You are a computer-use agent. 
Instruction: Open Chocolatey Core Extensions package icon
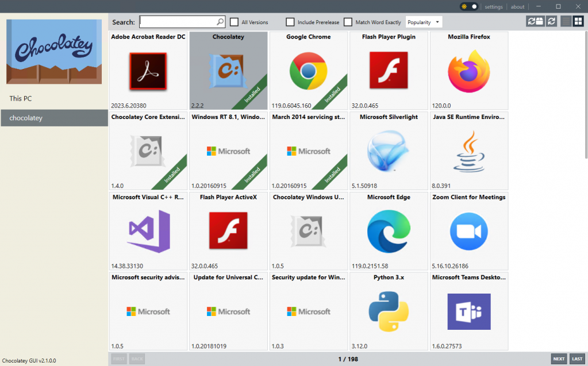(148, 151)
